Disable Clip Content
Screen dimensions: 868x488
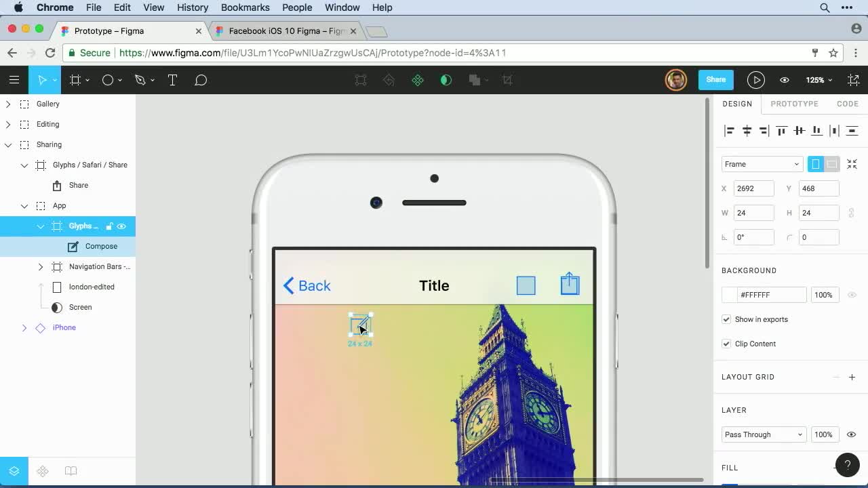726,344
